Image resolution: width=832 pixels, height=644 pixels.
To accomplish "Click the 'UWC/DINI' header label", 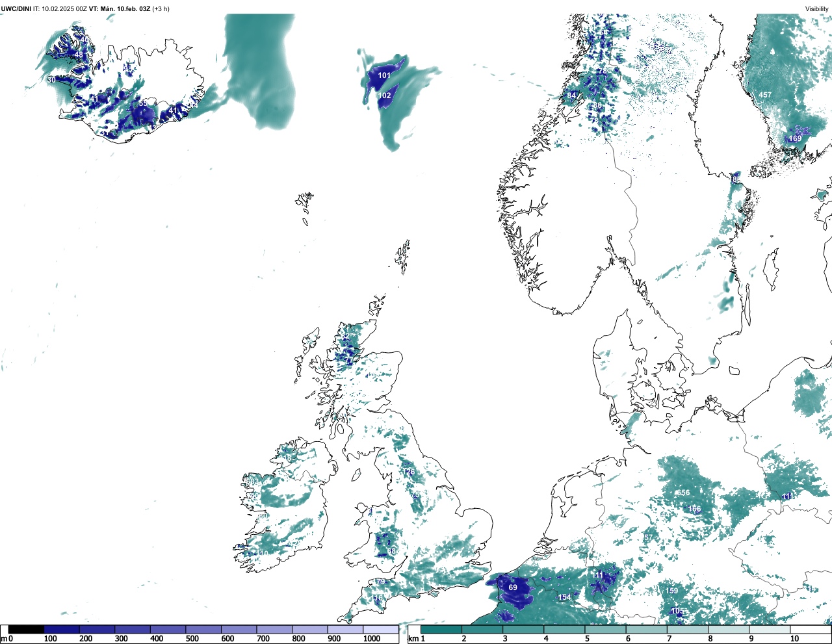I will click(16, 9).
